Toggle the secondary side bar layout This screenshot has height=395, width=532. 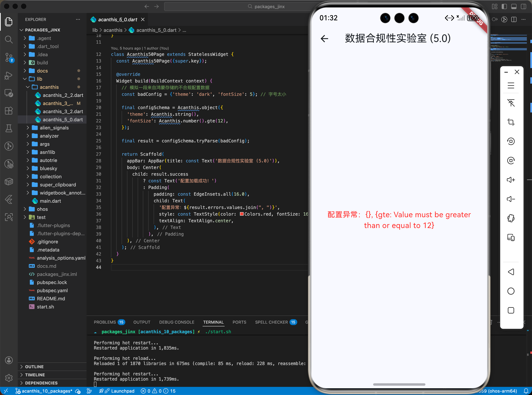point(523,6)
